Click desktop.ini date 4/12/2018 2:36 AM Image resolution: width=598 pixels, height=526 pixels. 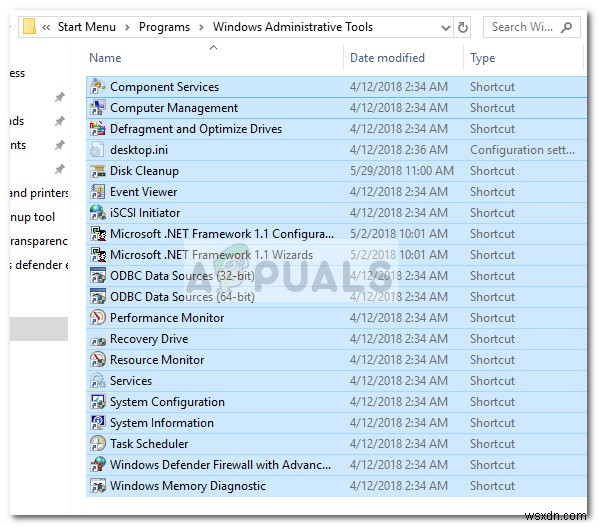(x=399, y=150)
